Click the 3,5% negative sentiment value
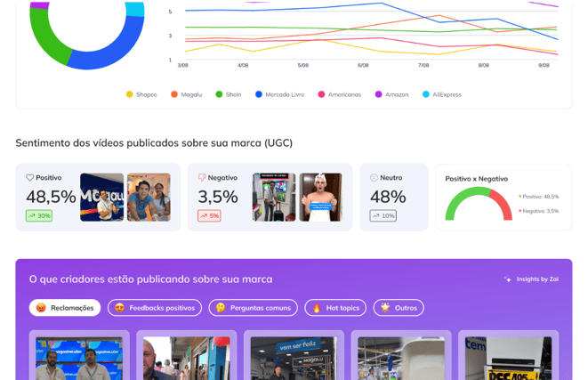The image size is (588, 380). pos(218,197)
